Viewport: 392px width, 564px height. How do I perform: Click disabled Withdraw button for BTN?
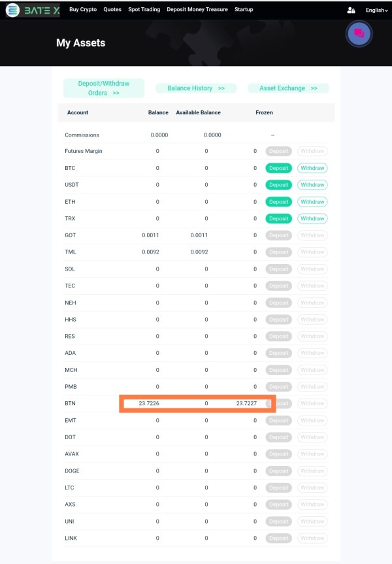[x=312, y=404]
